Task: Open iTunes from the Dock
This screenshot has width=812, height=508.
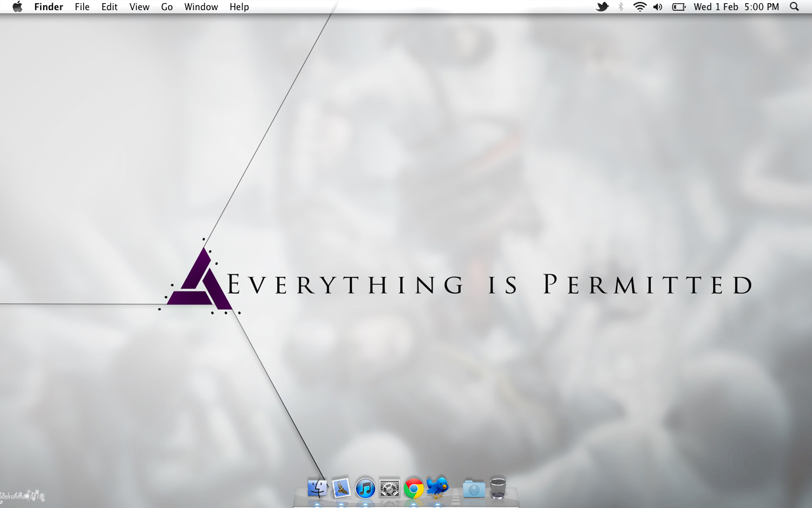Action: 365,488
